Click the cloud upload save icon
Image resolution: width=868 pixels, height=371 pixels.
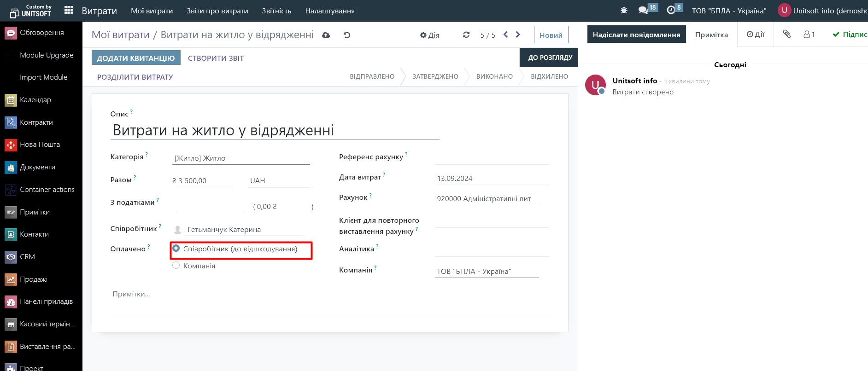click(326, 35)
